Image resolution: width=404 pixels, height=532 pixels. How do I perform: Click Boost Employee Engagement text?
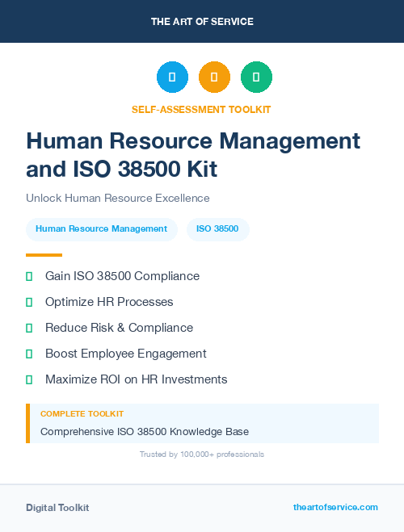(125, 354)
